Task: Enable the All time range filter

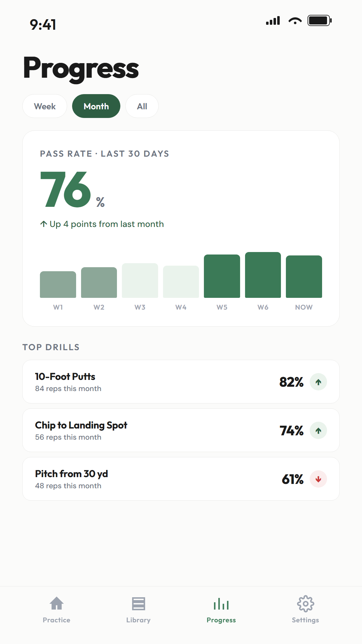Action: click(x=142, y=106)
